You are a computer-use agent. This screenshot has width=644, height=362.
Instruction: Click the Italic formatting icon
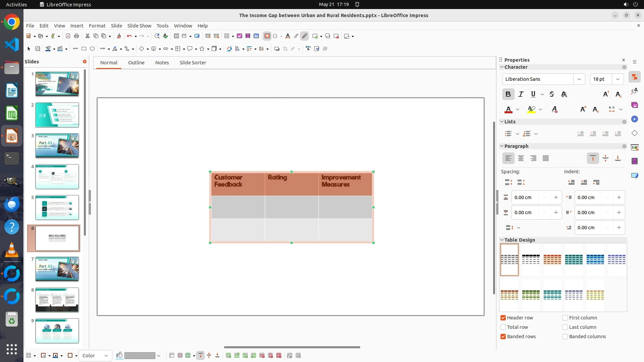pyautogui.click(x=521, y=94)
